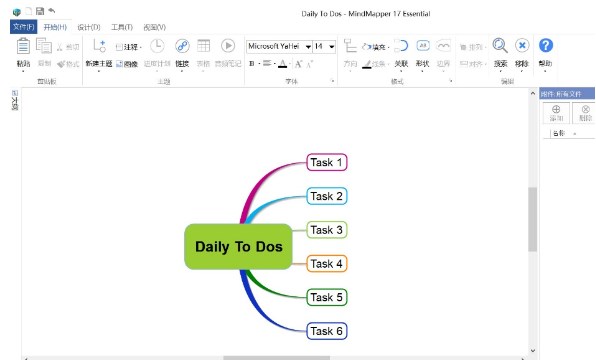Click the horizontal scrollbar thumb
Viewport: 596px width, 360px height.
(276, 358)
